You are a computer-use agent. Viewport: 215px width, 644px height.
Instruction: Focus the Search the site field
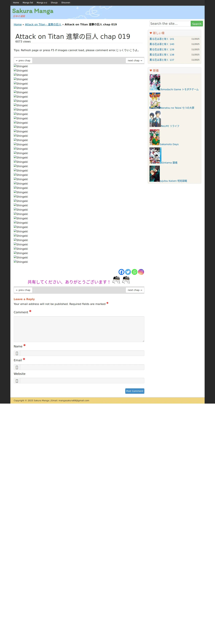point(170,24)
